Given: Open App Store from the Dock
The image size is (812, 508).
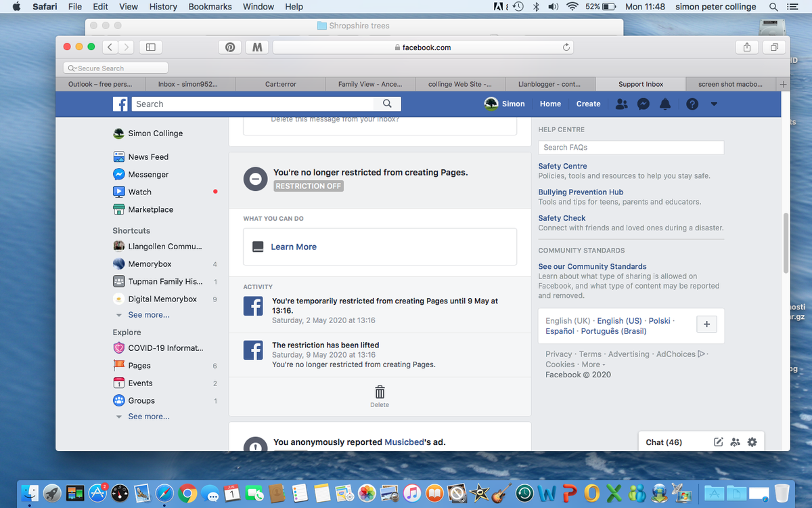Looking at the screenshot, I should tap(97, 494).
